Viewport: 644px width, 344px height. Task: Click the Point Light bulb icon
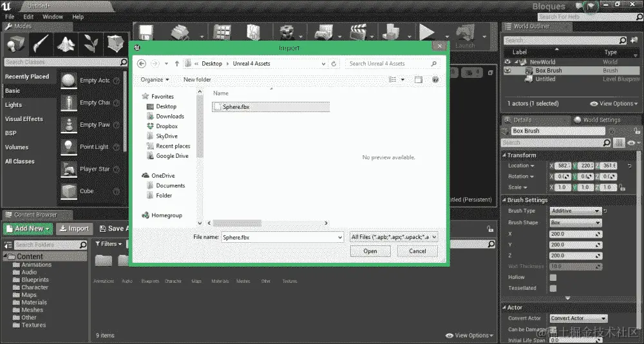tap(69, 147)
